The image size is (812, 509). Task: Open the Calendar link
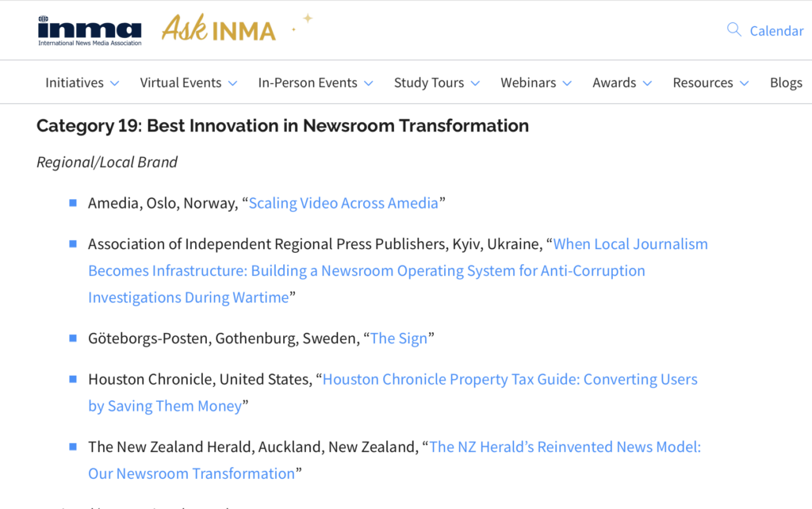(x=776, y=31)
